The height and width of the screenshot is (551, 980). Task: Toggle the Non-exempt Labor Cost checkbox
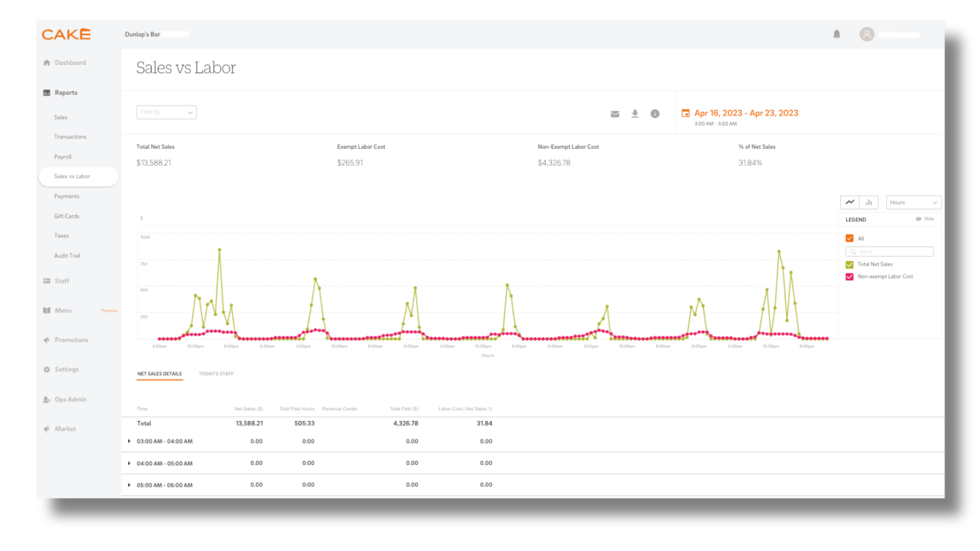[849, 276]
